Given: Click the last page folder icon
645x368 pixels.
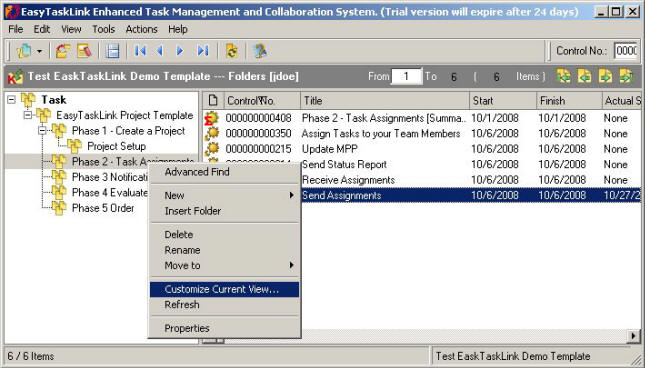Looking at the screenshot, I should 626,76.
